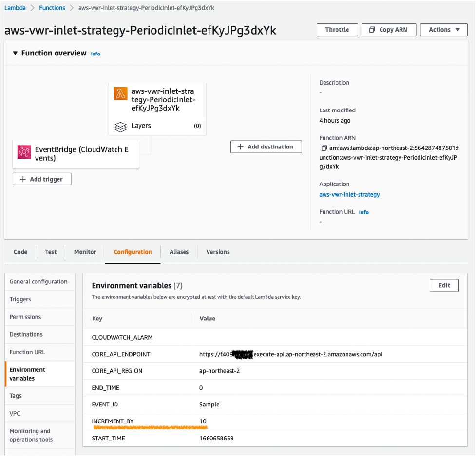Click the value 10 for INCREMENT_BY
The height and width of the screenshot is (457, 476).
203,421
